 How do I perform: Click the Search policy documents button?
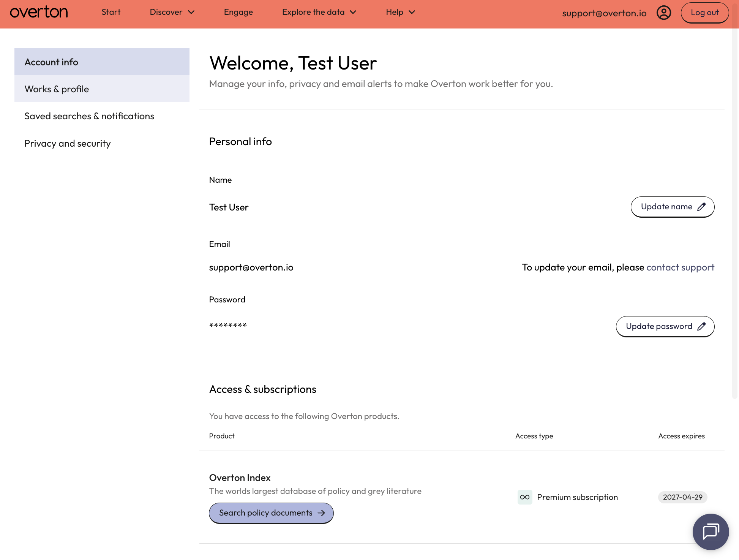point(271,513)
